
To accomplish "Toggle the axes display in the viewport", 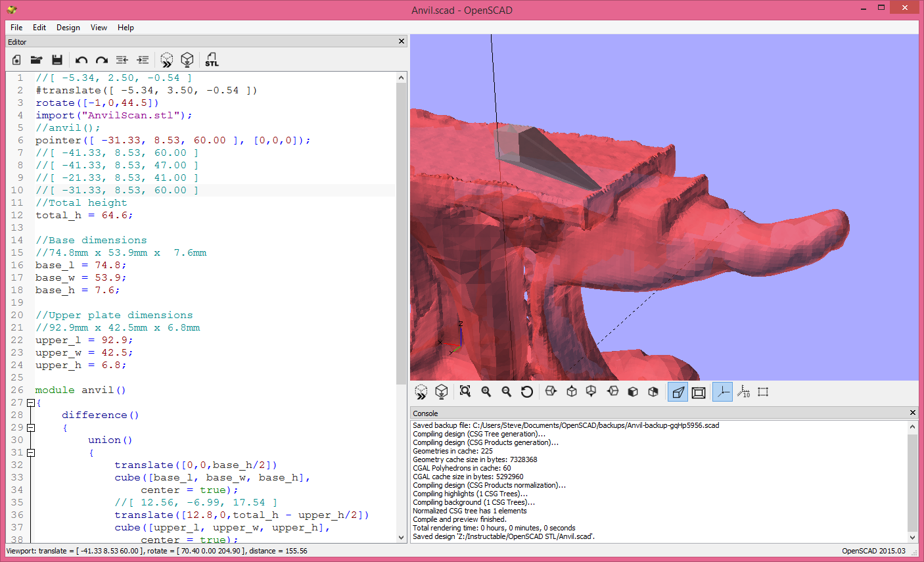I will click(x=722, y=391).
